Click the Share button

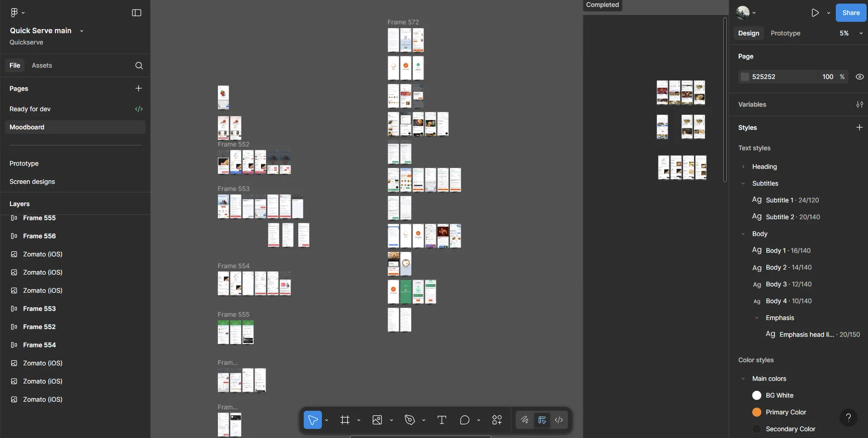pyautogui.click(x=851, y=13)
